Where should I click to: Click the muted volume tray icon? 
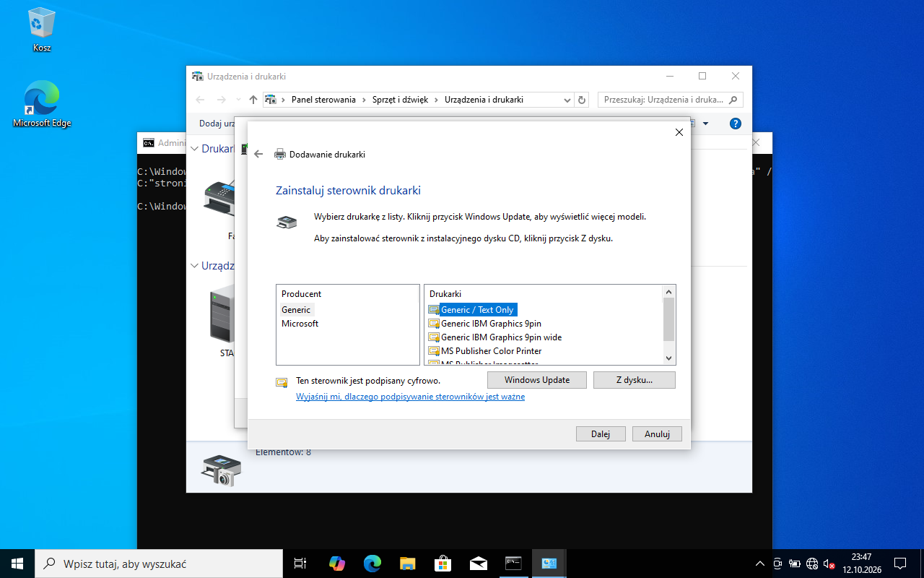tap(829, 564)
